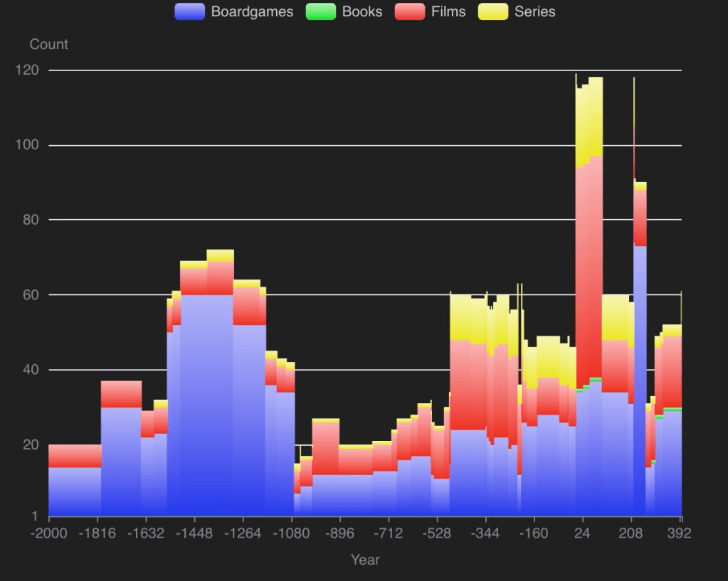Click the blue Boardgames legend swatch
The image size is (728, 581).
(x=189, y=11)
